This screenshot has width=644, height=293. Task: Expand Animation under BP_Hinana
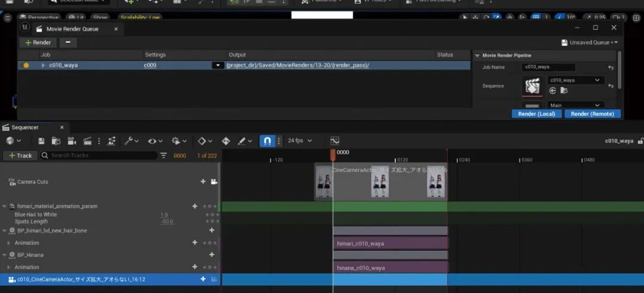tap(8, 267)
